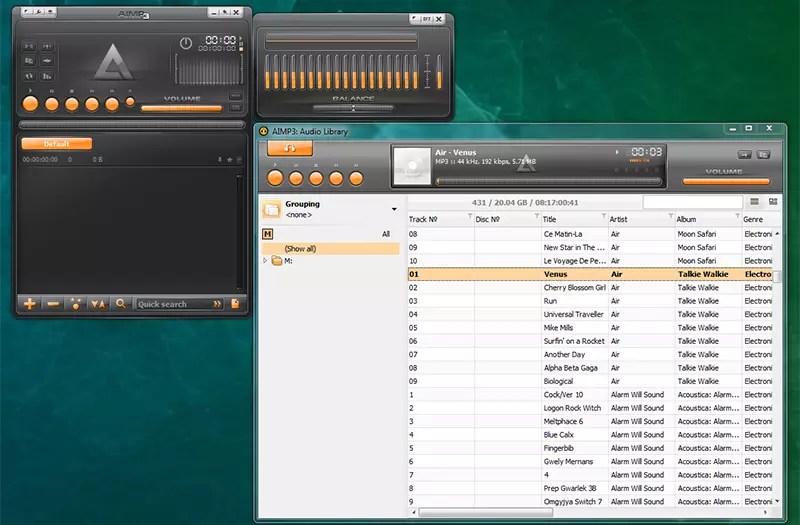The image size is (800, 525).
Task: Toggle the repeat button in main player
Action: [x=29, y=76]
